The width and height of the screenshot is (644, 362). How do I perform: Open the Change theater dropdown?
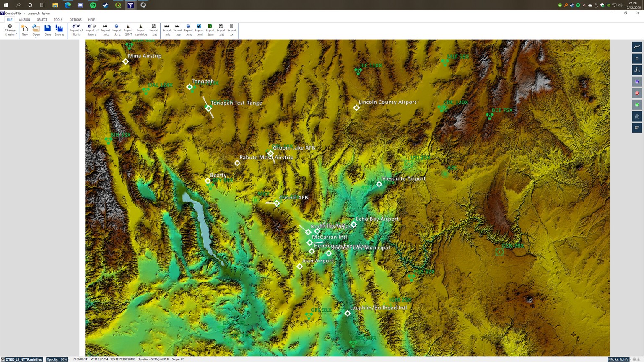(10, 30)
